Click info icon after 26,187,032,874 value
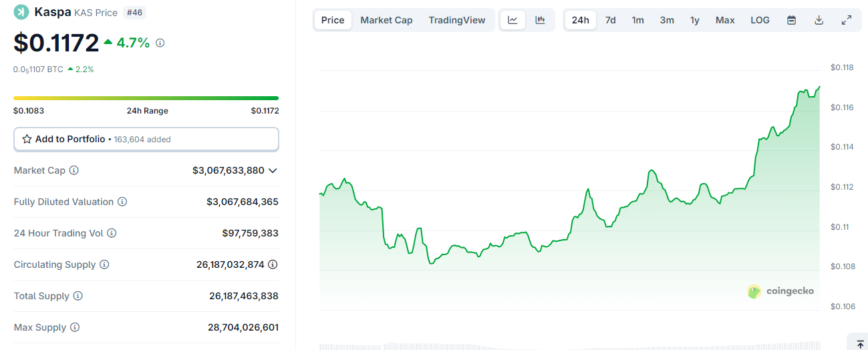 point(273,265)
